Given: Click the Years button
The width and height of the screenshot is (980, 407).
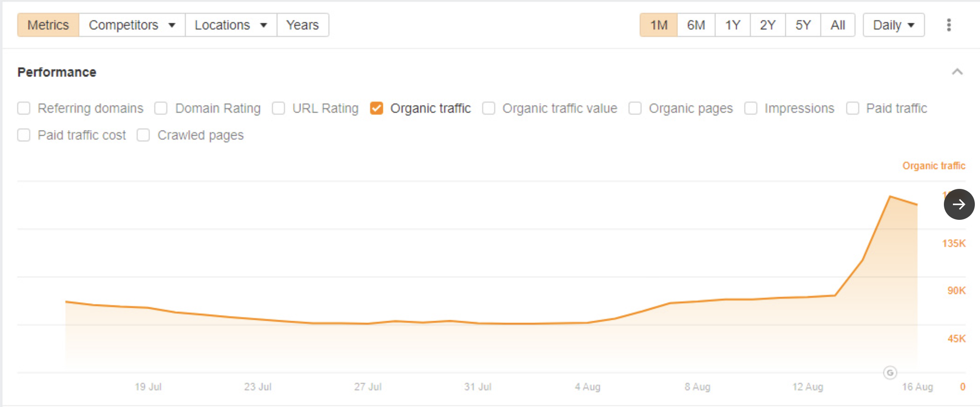Looking at the screenshot, I should click(x=303, y=25).
